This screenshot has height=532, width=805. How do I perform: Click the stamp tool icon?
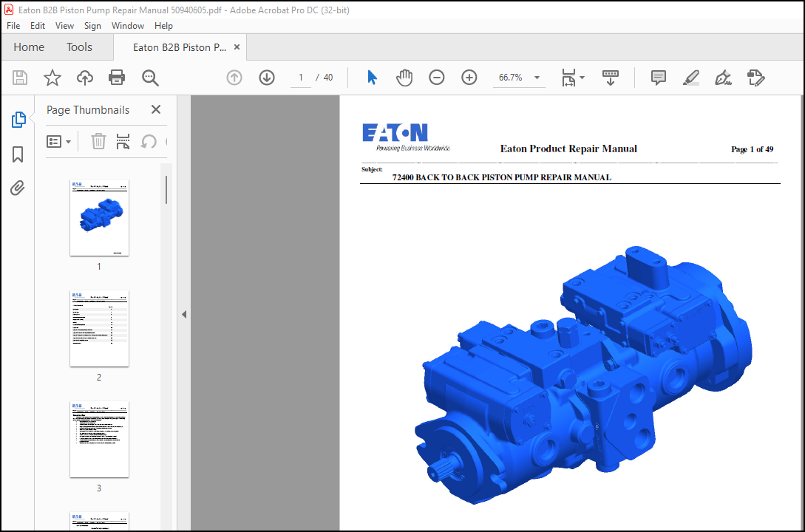[x=755, y=78]
